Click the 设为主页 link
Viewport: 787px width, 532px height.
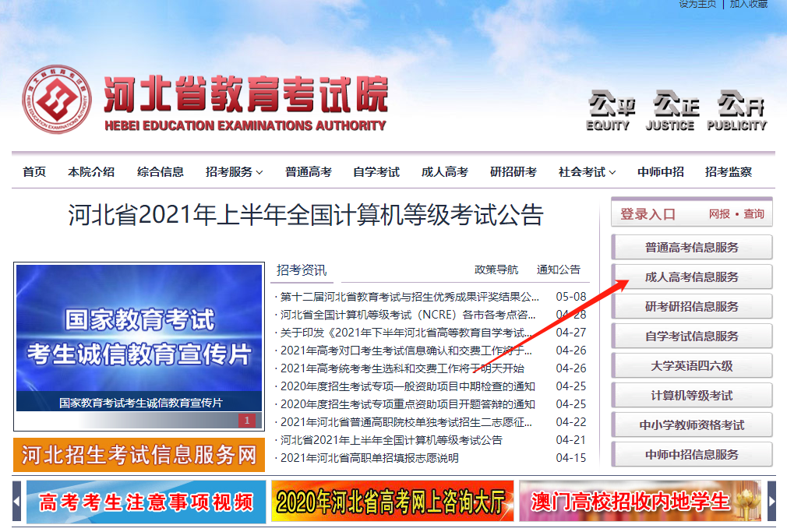[x=696, y=6]
